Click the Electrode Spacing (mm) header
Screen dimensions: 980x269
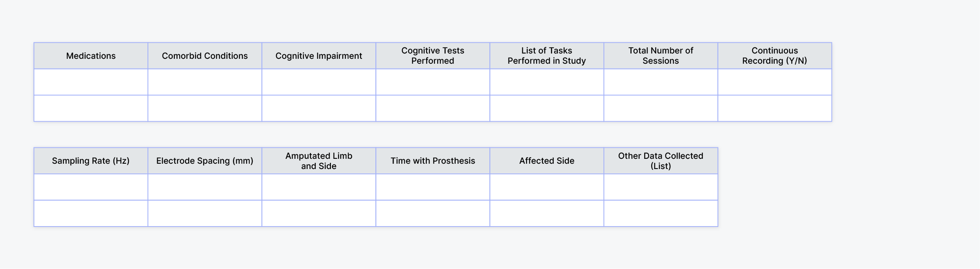(x=205, y=161)
